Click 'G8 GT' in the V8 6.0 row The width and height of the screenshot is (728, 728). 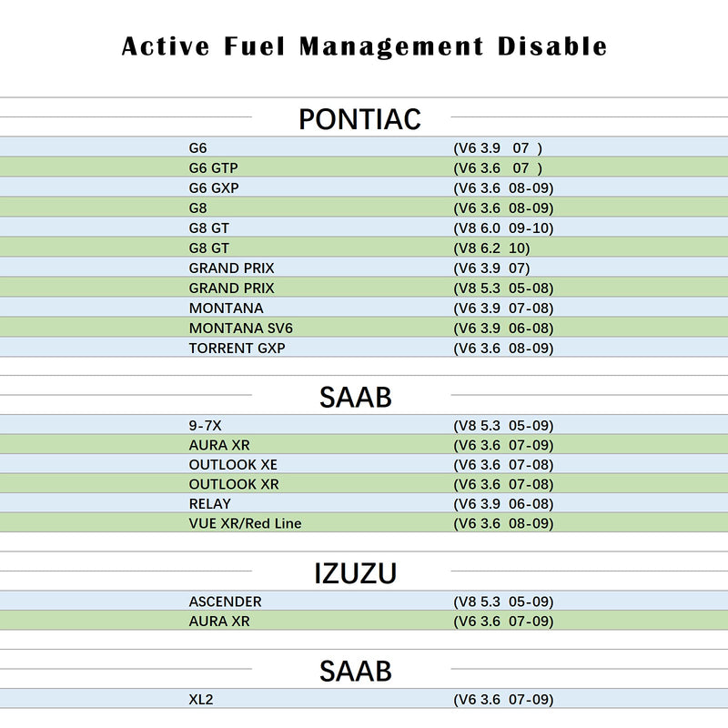(209, 228)
